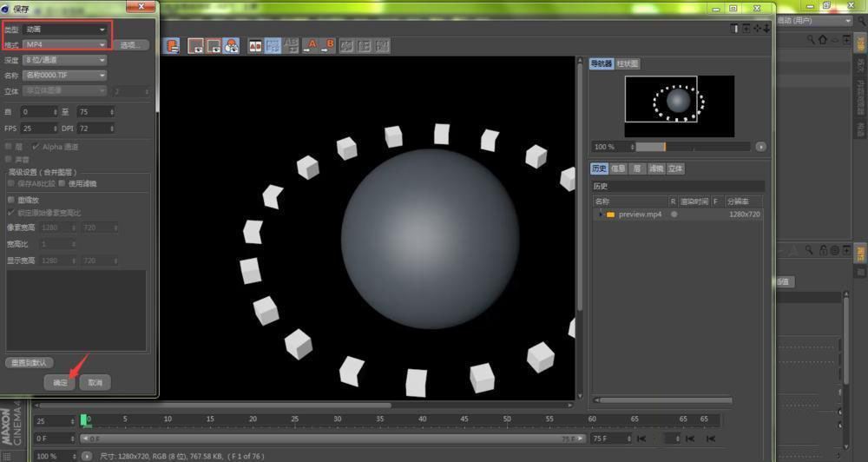Image resolution: width=868 pixels, height=462 pixels.
Task: Expand the preview.mp4 history entry
Action: tap(600, 214)
